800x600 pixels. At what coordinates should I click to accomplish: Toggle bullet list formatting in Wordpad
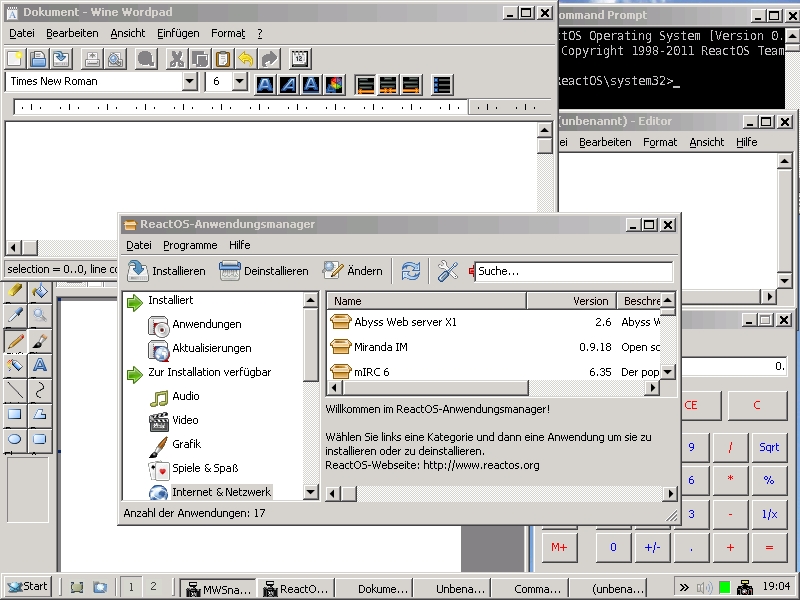tap(441, 84)
